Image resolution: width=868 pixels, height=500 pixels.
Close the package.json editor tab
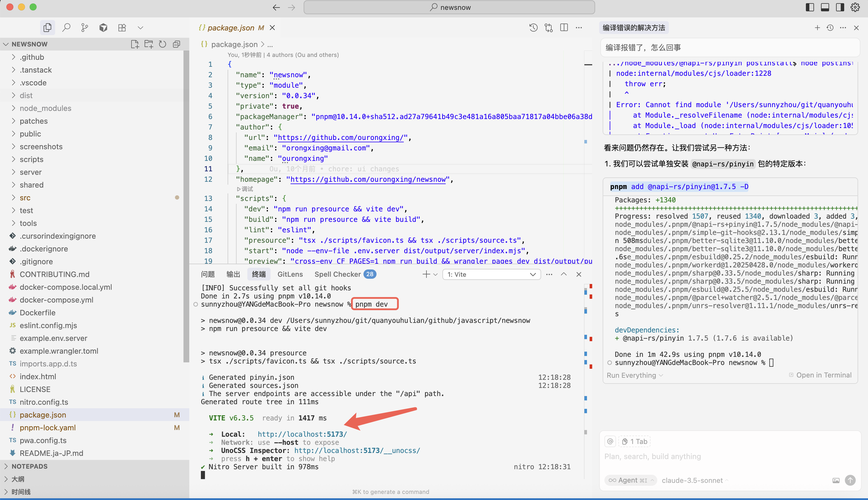272,28
